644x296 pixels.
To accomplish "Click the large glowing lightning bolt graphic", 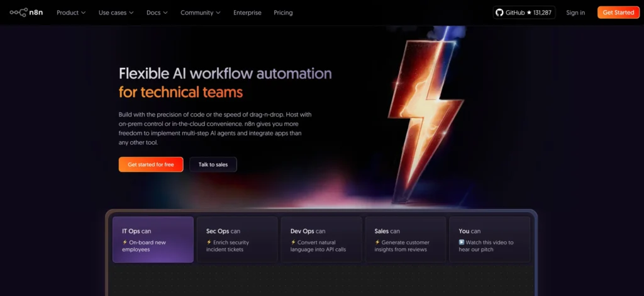I will coord(421,113).
